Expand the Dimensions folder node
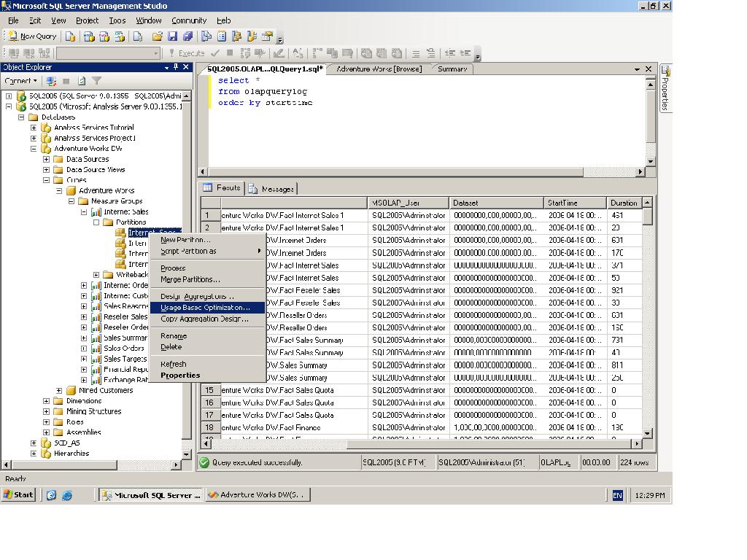The height and width of the screenshot is (560, 747). point(46,401)
